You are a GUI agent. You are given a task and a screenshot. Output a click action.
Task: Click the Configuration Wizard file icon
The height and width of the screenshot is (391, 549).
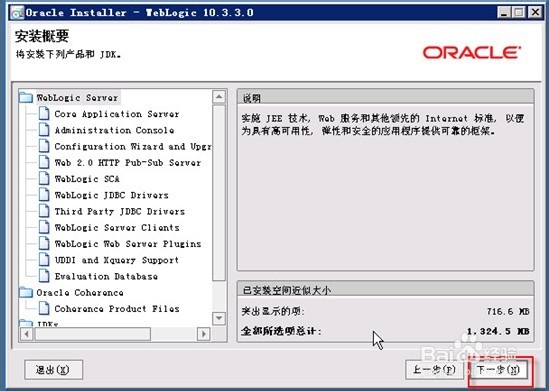tap(44, 146)
